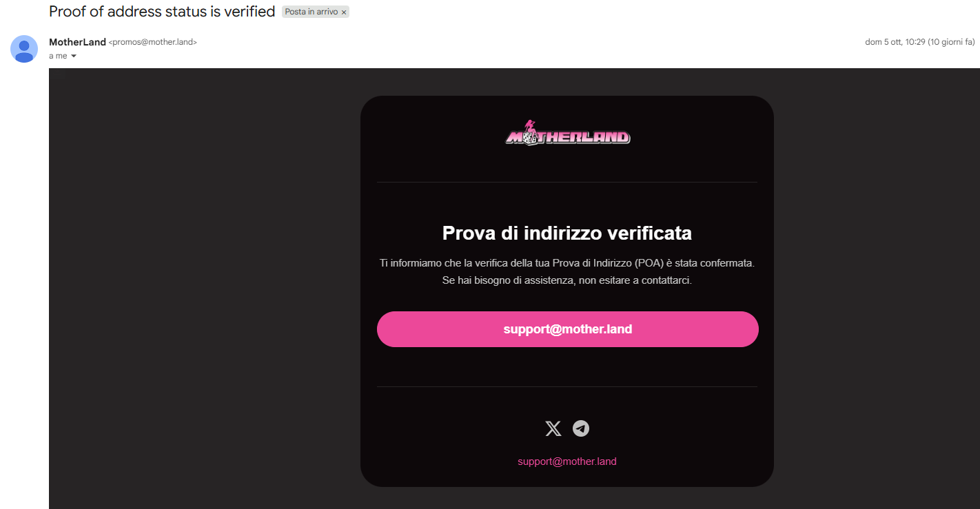Click the pink support@mother.land button
This screenshot has width=980, height=509.
point(567,329)
